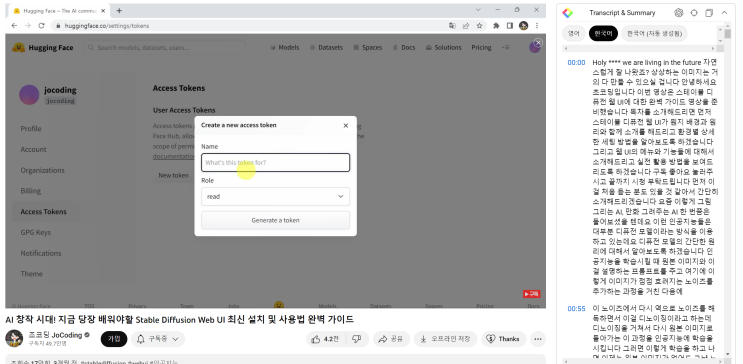Screen dimensions: 743x364
Task: Open ChatGPT summary icon in transcript panel
Action: (679, 13)
